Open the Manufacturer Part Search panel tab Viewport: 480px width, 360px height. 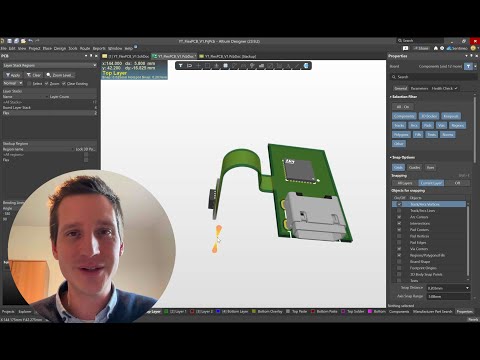point(433,312)
